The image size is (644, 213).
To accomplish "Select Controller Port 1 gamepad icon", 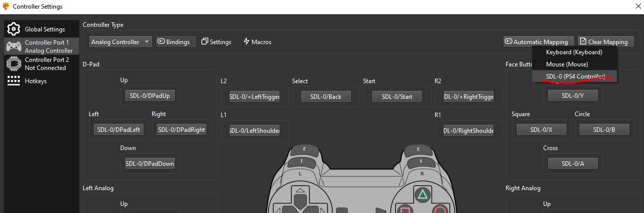I will [x=14, y=46].
